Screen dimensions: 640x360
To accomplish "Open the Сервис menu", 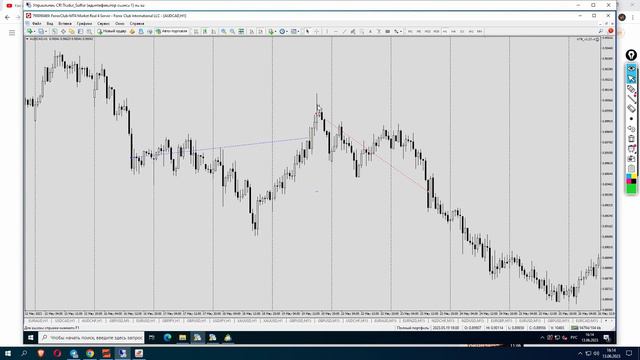I will tap(103, 24).
